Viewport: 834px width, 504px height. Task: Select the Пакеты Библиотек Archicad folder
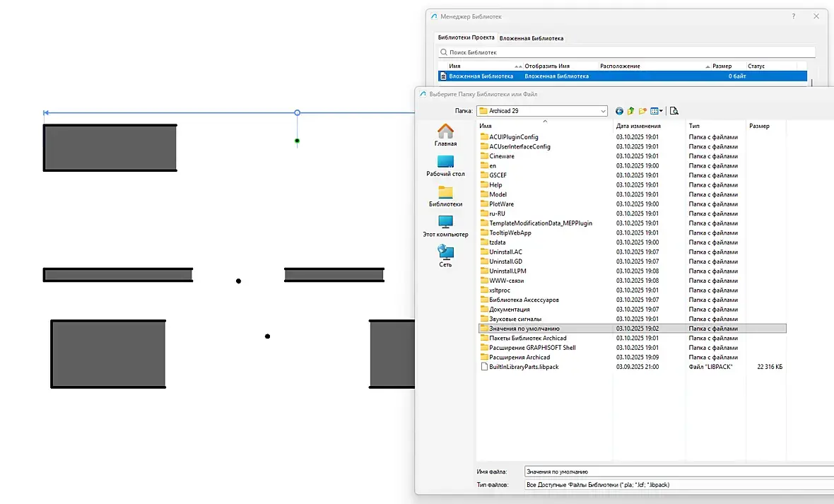pyautogui.click(x=523, y=338)
